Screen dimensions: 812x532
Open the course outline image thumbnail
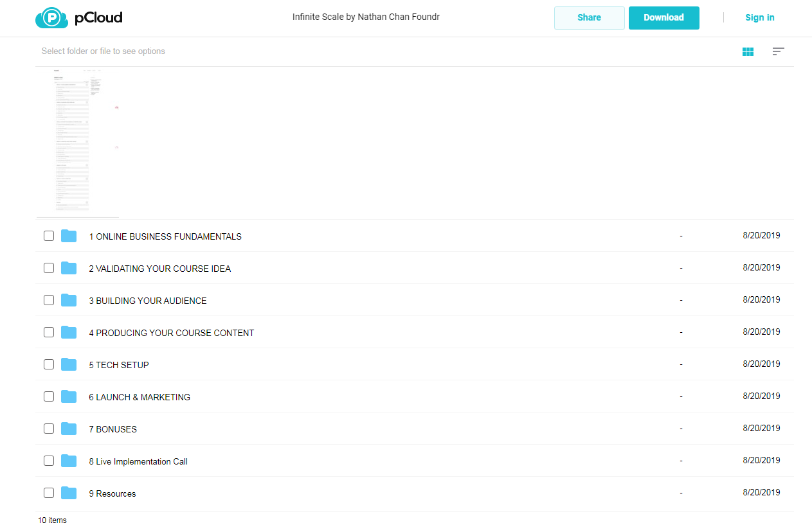77,142
